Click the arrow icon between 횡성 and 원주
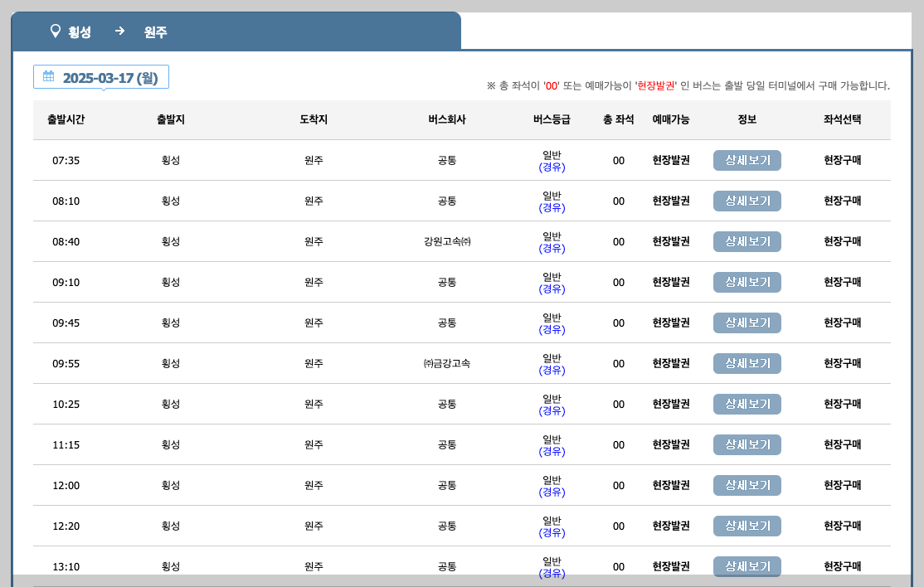The width and height of the screenshot is (924, 587). point(120,32)
